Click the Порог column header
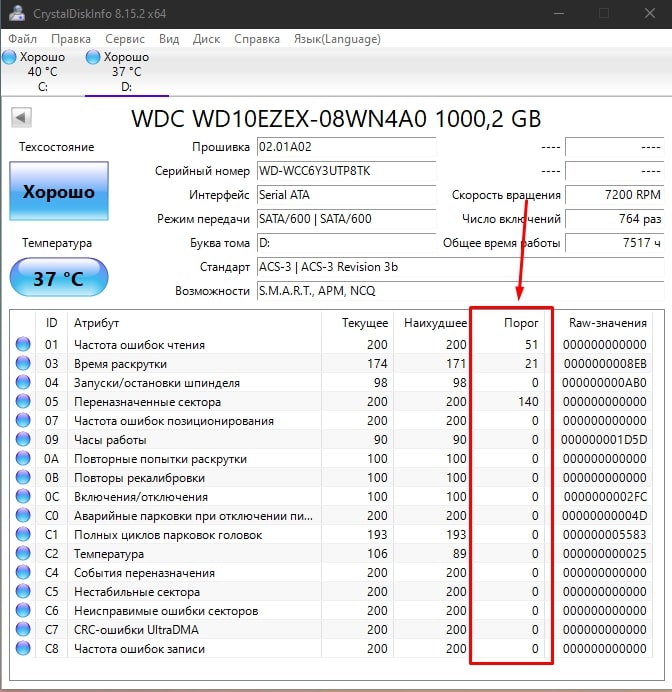 [x=508, y=323]
